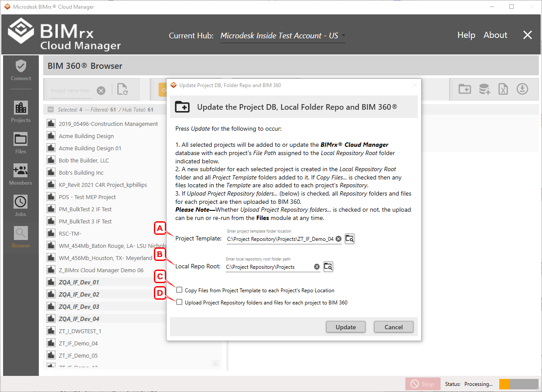This screenshot has height=392, width=542.
Task: Open the About menu
Action: click(x=495, y=35)
